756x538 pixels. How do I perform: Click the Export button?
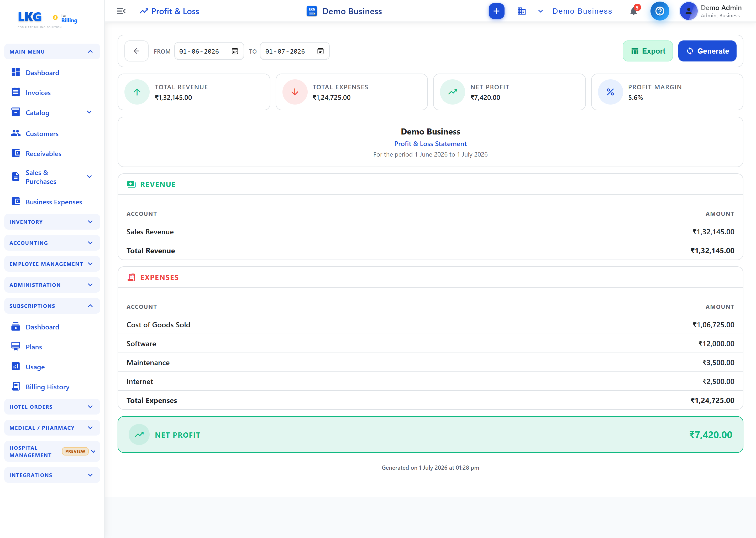click(x=648, y=51)
